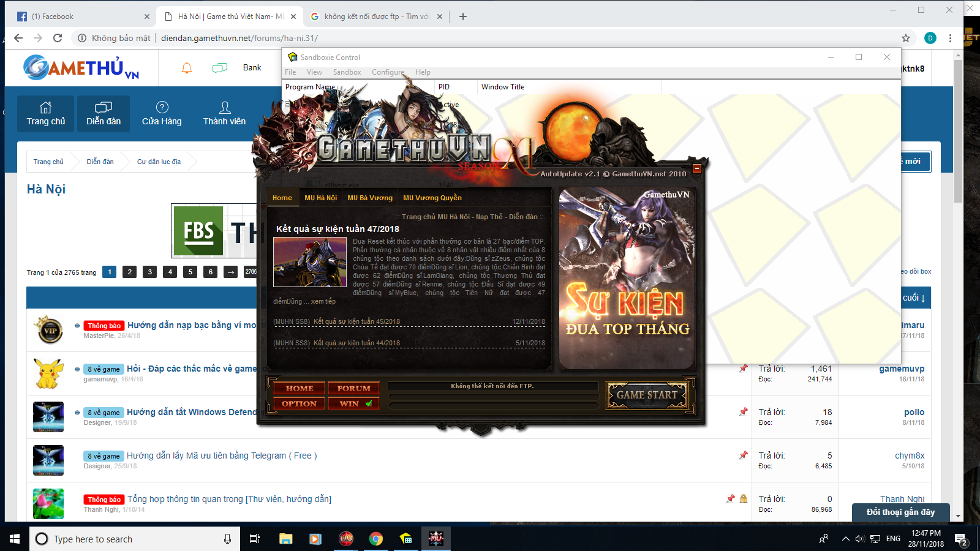
Task: Go to forum page 2
Action: 129,272
